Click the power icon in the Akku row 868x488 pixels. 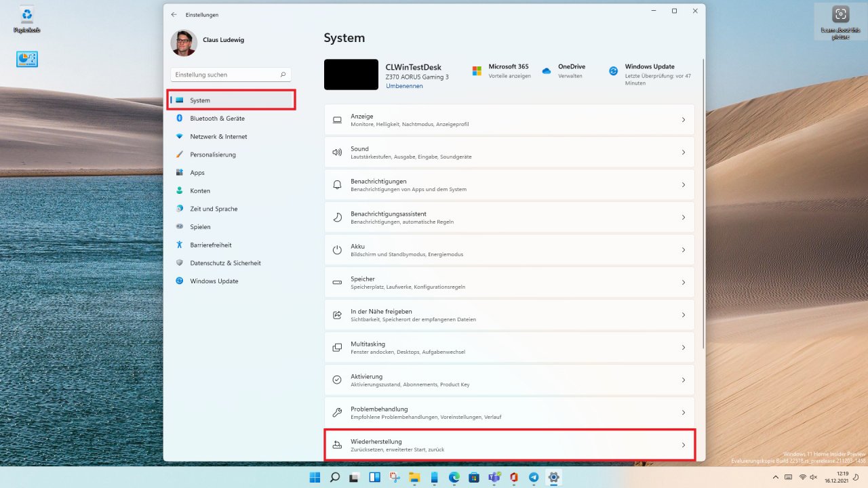click(337, 250)
